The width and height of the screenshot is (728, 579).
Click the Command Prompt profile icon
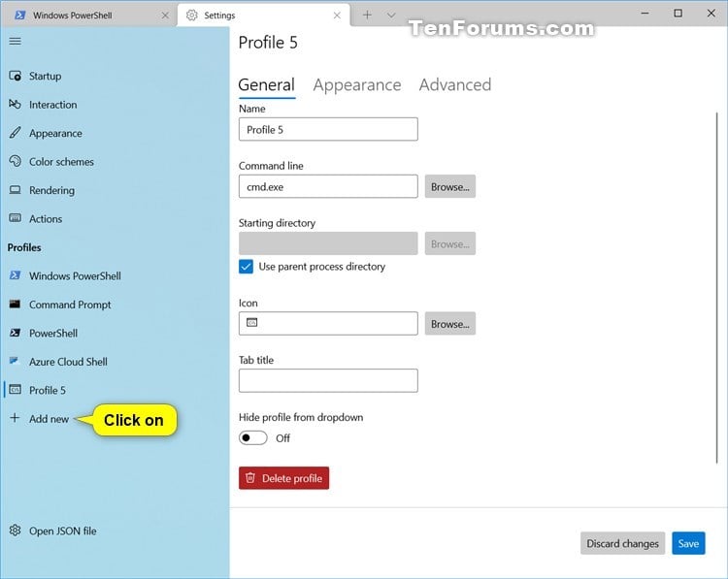pyautogui.click(x=15, y=305)
